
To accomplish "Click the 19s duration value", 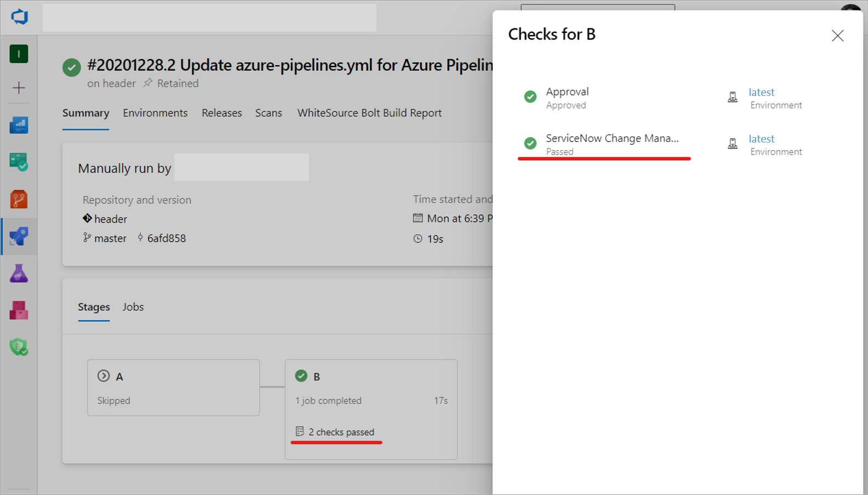I will (435, 239).
